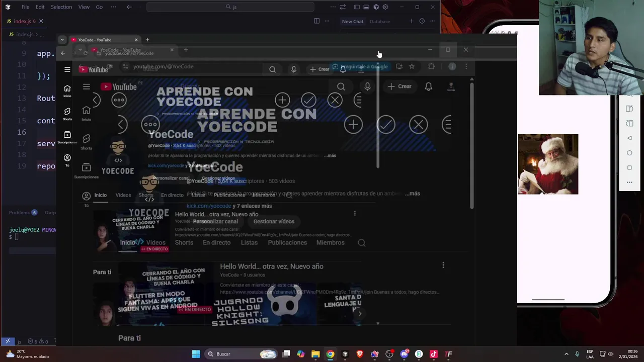Switch to Google Chrome on the taskbar
This screenshot has width=644, height=362.
330,354
